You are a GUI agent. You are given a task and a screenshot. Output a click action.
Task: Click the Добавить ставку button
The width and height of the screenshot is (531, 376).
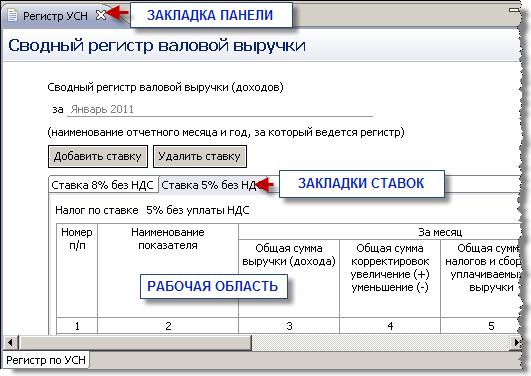click(x=98, y=156)
